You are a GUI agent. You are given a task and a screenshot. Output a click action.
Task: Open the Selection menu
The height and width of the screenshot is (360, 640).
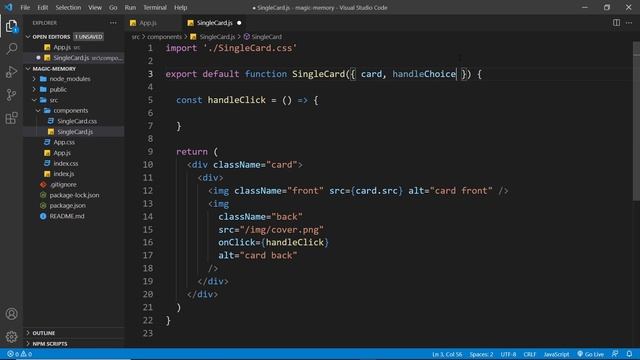68,7
